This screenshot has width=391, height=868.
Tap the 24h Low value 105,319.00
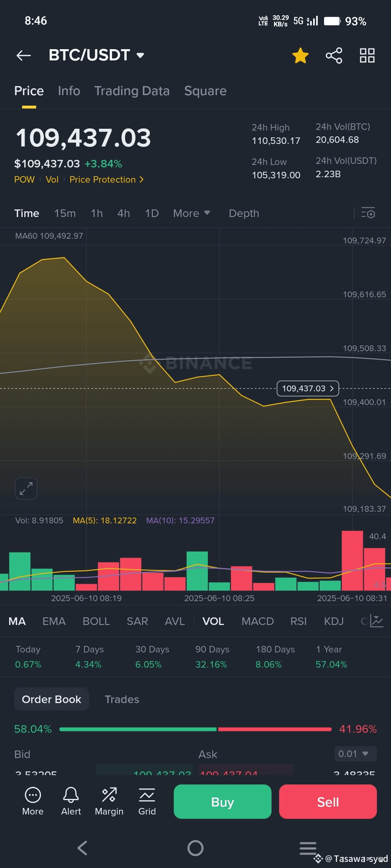(x=276, y=175)
